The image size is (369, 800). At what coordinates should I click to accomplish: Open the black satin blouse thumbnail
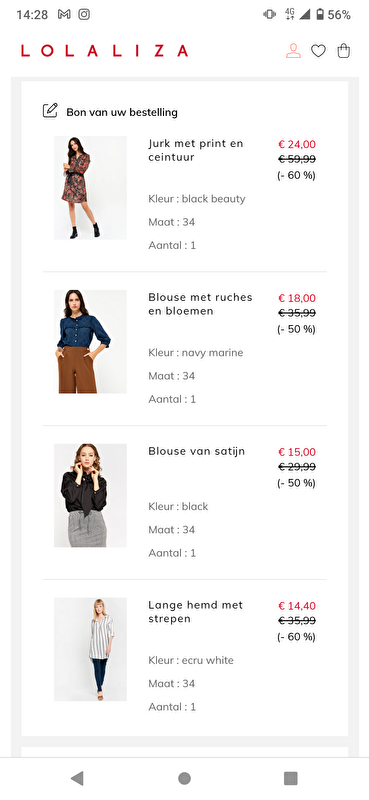tap(90, 495)
